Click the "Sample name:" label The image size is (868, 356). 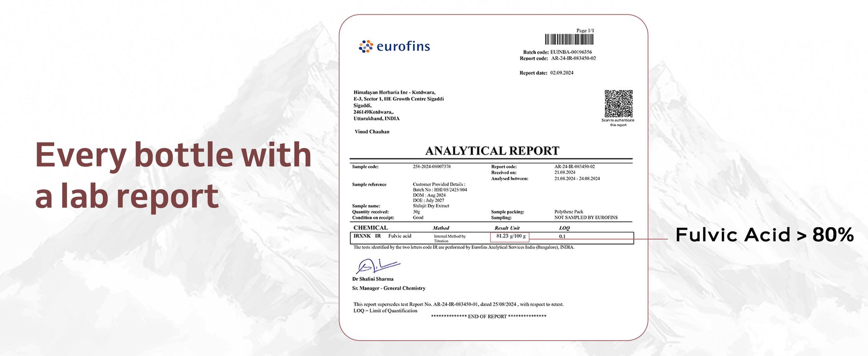click(x=366, y=206)
